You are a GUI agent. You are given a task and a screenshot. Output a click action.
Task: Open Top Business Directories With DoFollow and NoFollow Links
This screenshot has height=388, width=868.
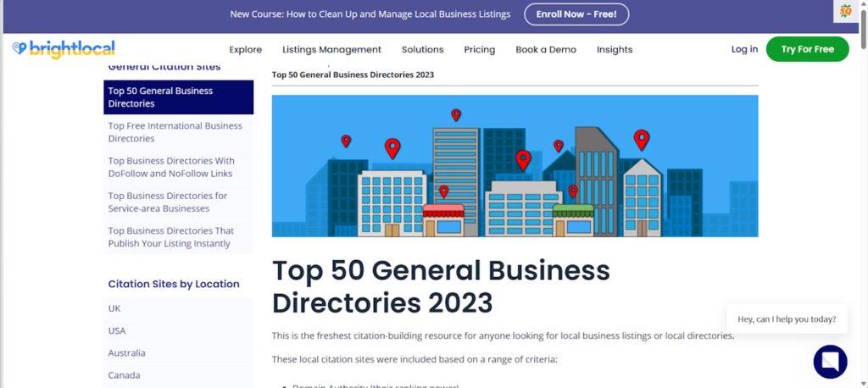coord(178,167)
